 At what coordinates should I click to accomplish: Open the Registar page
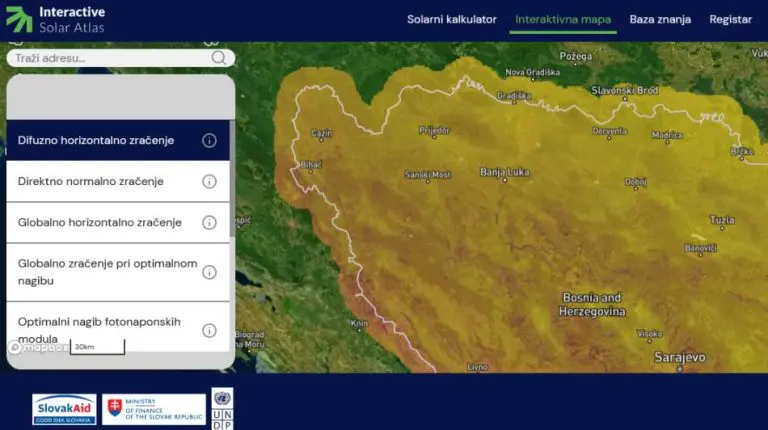click(730, 20)
